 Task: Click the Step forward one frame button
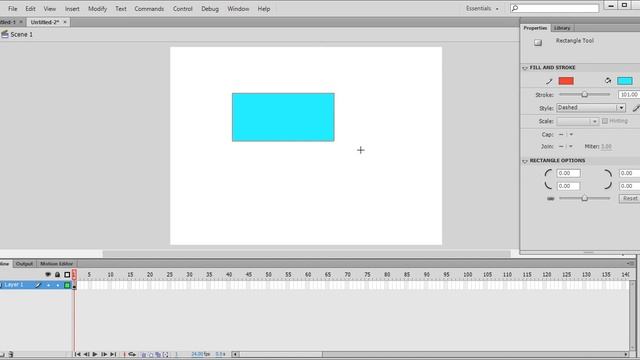point(104,354)
